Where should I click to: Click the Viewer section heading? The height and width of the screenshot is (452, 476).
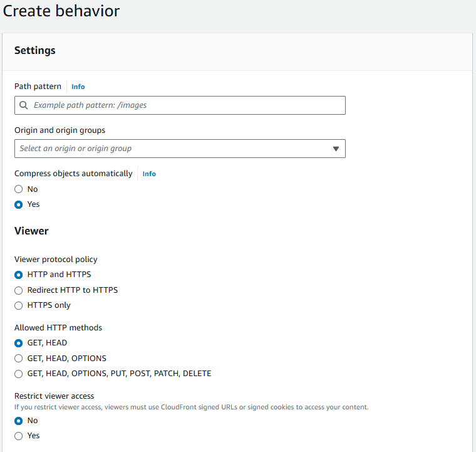tap(31, 231)
